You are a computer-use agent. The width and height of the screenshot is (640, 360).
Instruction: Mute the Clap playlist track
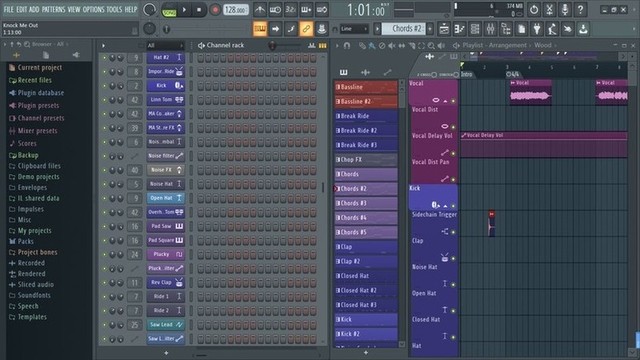pos(453,258)
